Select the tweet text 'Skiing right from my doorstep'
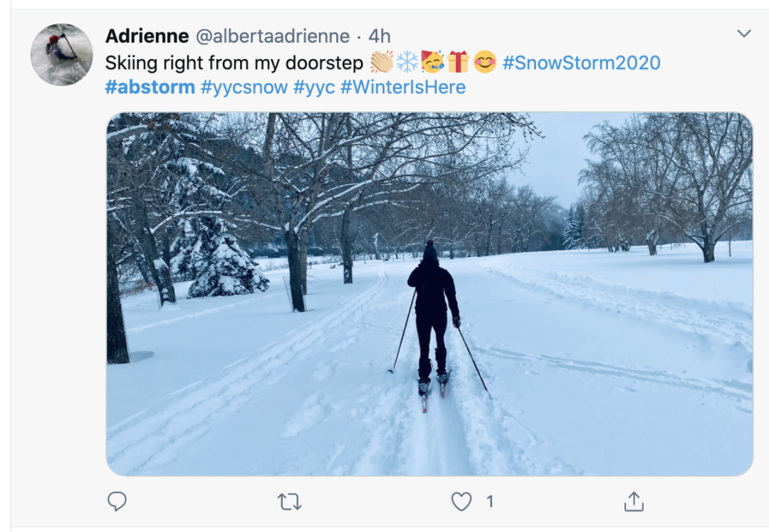769x532 pixels. click(234, 63)
